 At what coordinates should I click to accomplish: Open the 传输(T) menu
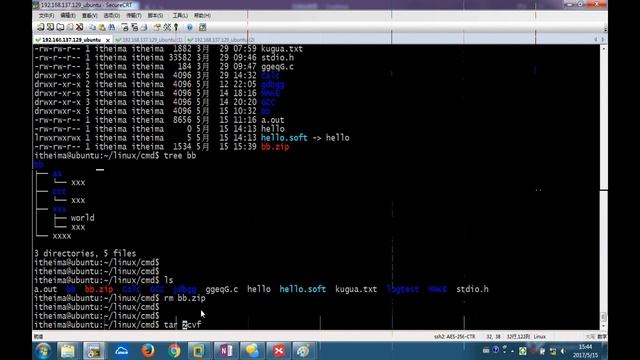coord(133,16)
